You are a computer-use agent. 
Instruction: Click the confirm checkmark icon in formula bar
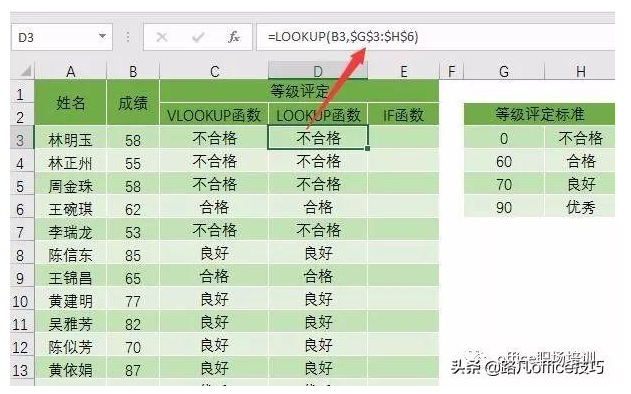pyautogui.click(x=198, y=37)
